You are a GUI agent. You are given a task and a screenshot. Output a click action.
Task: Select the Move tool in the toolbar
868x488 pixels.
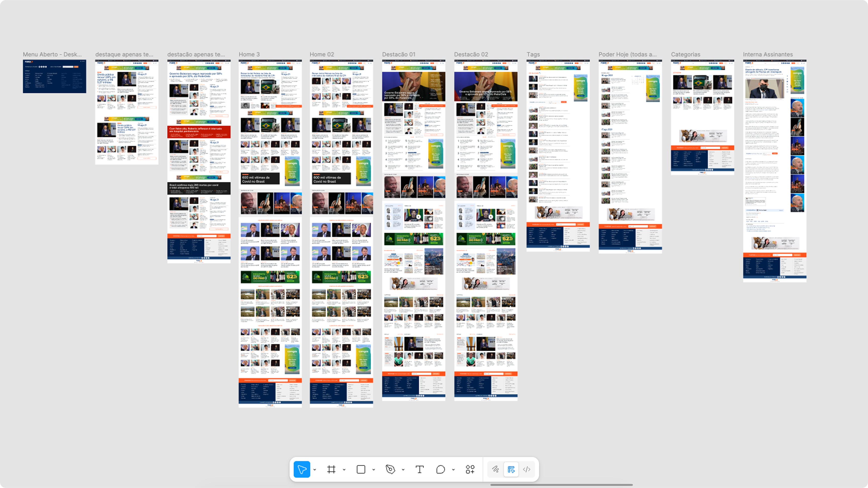tap(302, 469)
